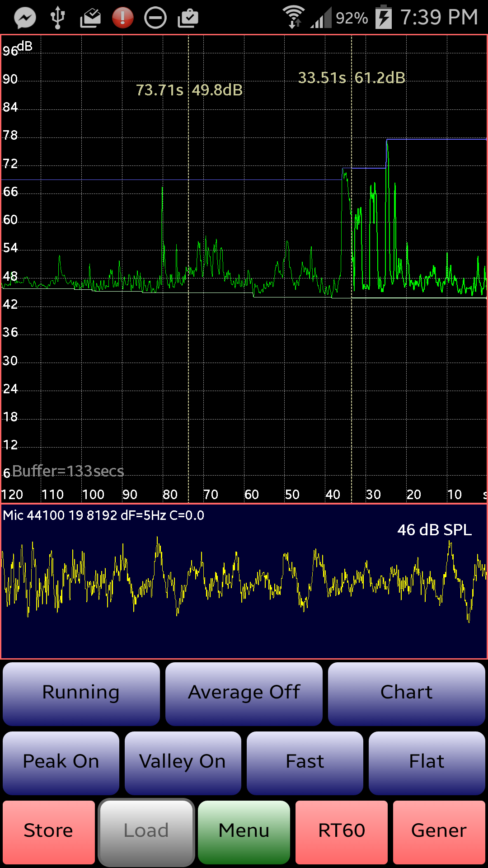Tap the Messenger notification icon

click(25, 18)
